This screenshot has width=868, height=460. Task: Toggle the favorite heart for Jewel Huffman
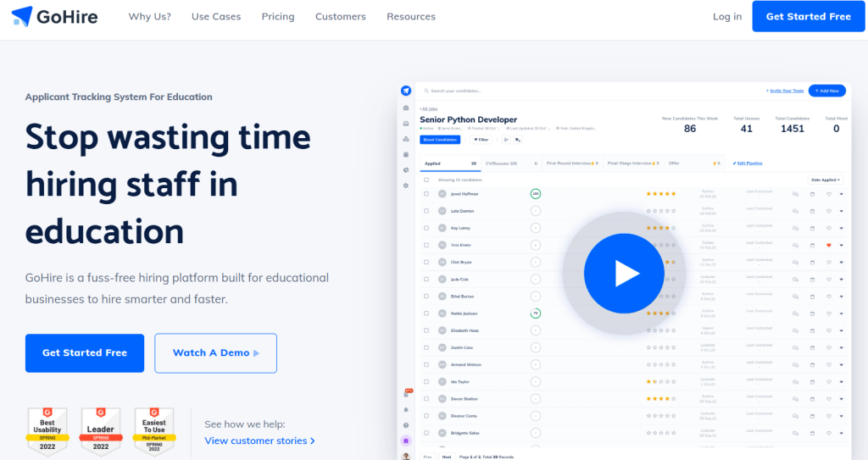pyautogui.click(x=829, y=194)
